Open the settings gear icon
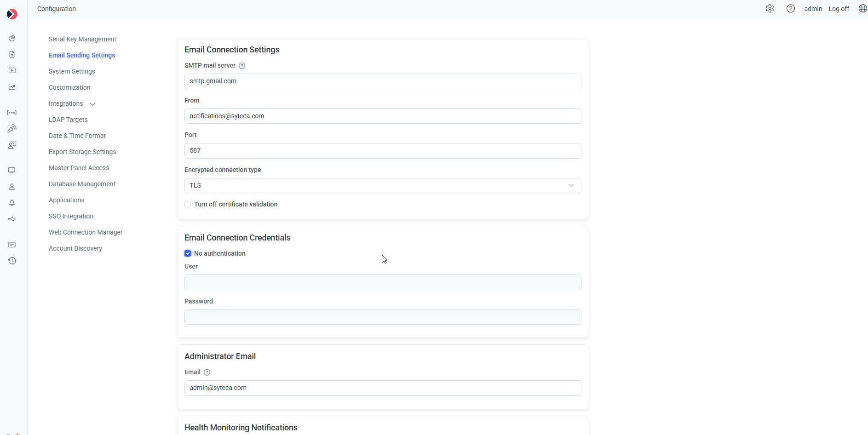Image resolution: width=868 pixels, height=435 pixels. (770, 9)
